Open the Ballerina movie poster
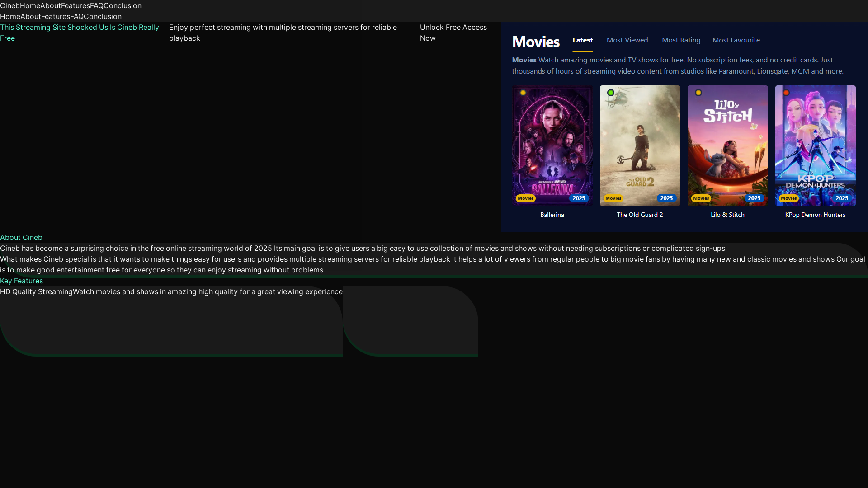Screen dimensions: 868x488 552,145
